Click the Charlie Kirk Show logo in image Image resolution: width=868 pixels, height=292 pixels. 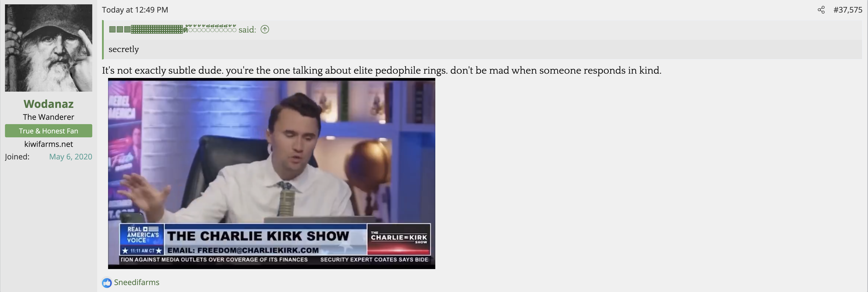[x=399, y=239]
